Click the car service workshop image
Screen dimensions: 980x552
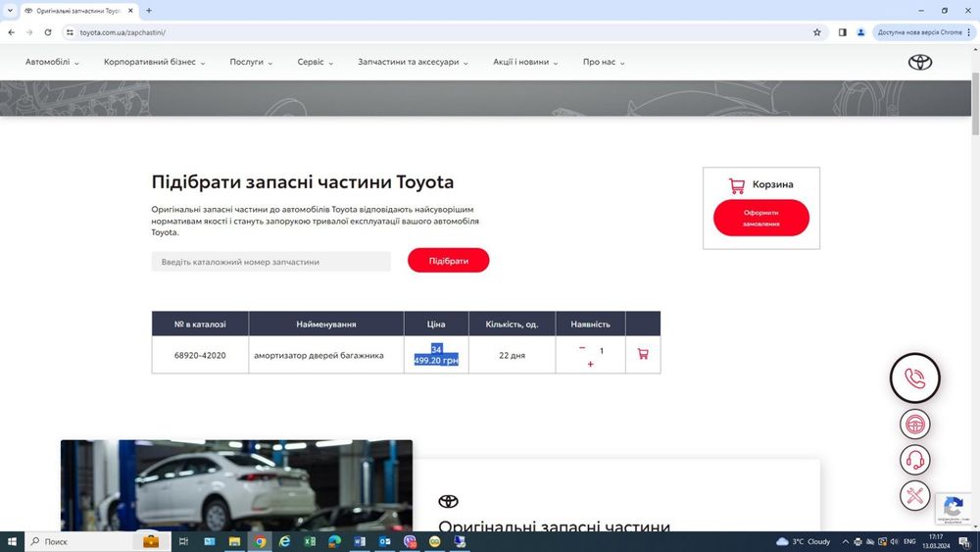point(236,485)
